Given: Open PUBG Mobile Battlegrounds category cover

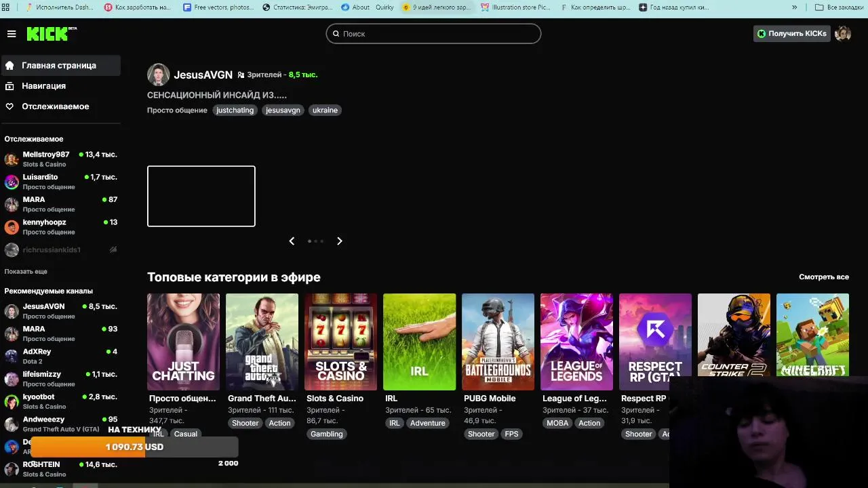Looking at the screenshot, I should click(498, 342).
